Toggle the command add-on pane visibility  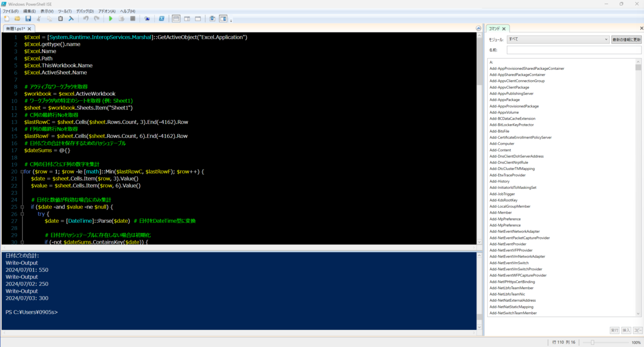tap(223, 19)
